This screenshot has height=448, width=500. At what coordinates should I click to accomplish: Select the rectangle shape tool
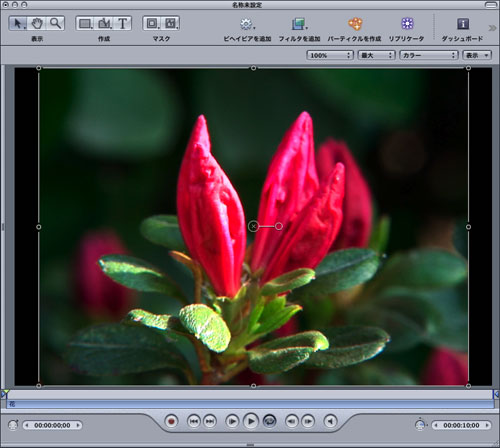pyautogui.click(x=85, y=23)
